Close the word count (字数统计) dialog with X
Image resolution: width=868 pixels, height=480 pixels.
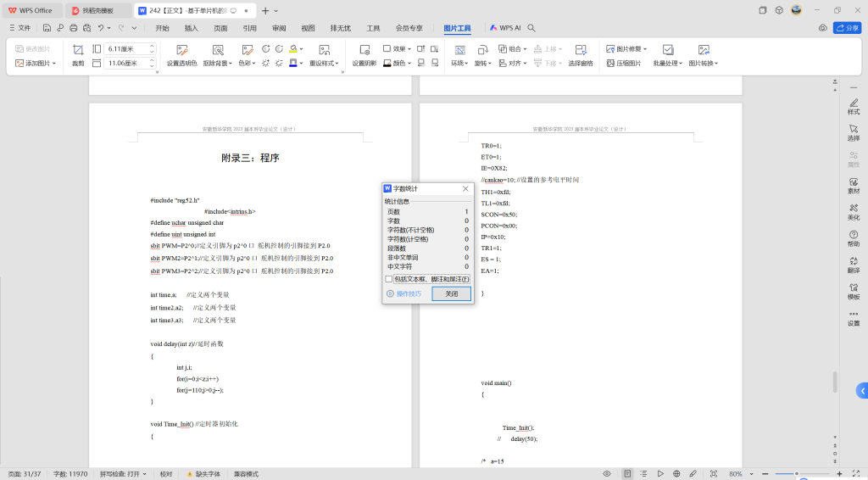point(465,189)
